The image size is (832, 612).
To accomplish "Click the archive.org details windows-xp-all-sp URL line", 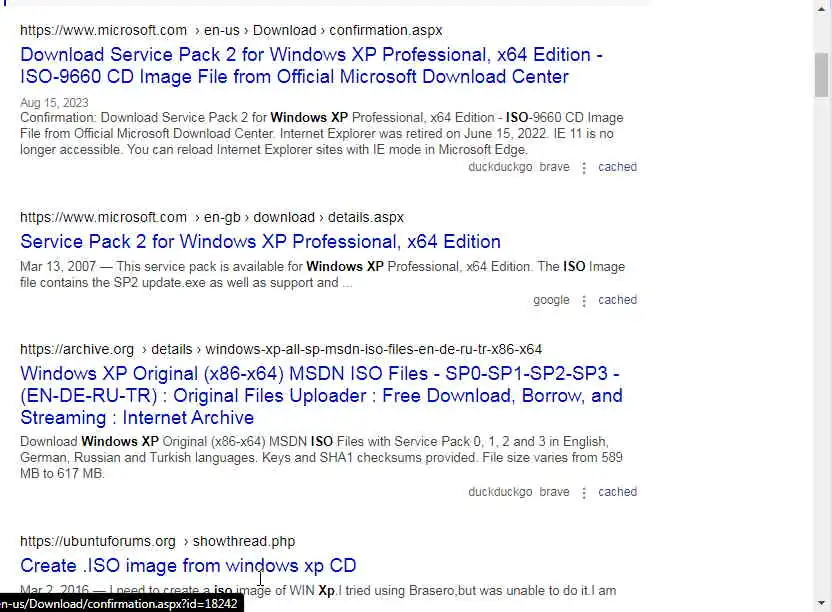I will 281,350.
